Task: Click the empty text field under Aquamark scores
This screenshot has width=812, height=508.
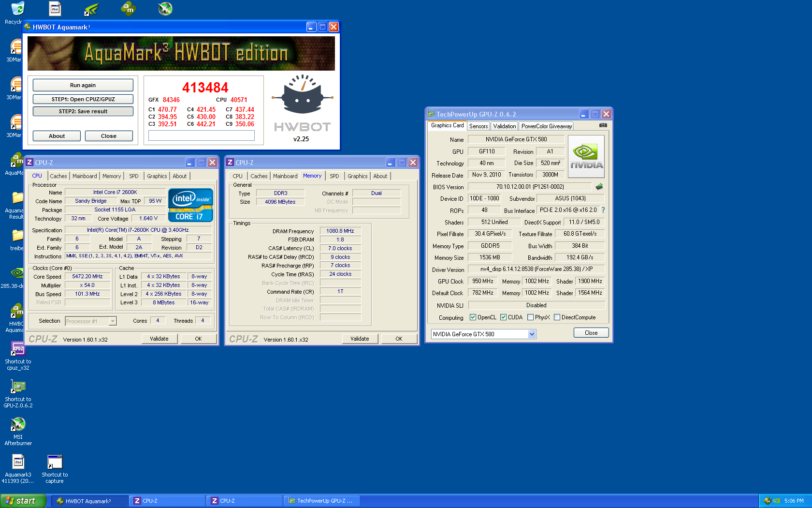Action: 202,136
